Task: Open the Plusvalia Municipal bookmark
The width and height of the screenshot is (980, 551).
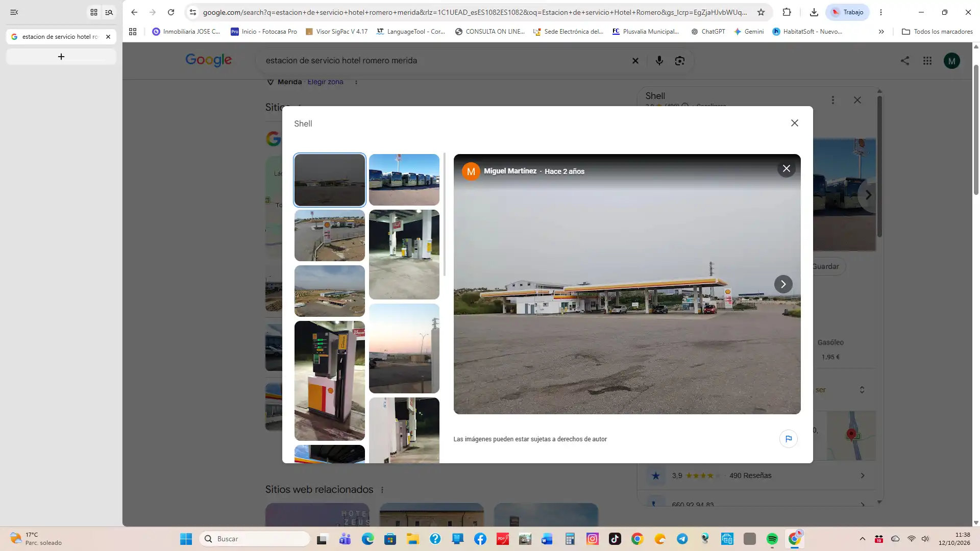Action: (x=646, y=32)
